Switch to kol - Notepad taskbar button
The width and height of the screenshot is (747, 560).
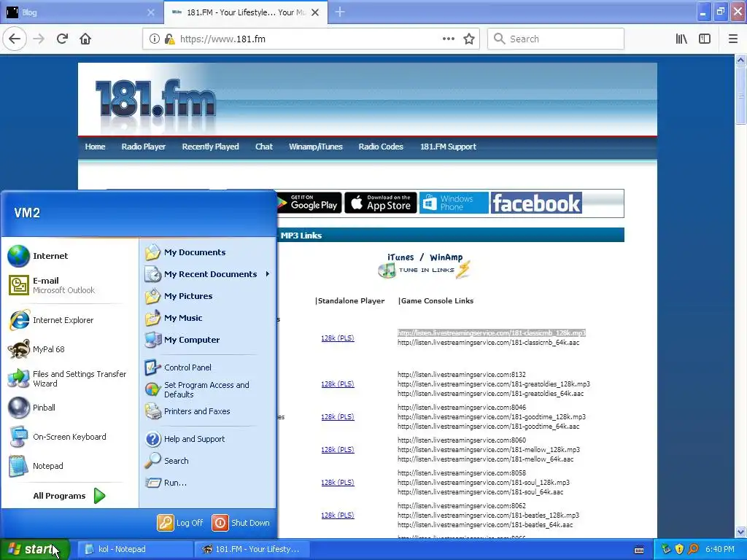point(135,549)
